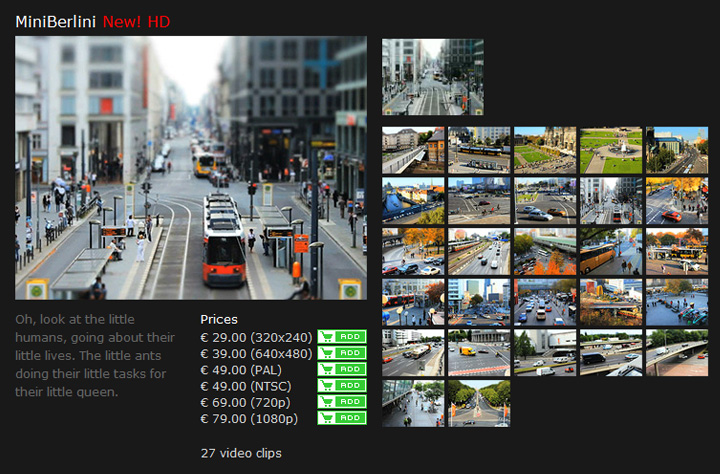
Task: Open the thumbnail with the orange coach bus
Action: tap(611, 252)
